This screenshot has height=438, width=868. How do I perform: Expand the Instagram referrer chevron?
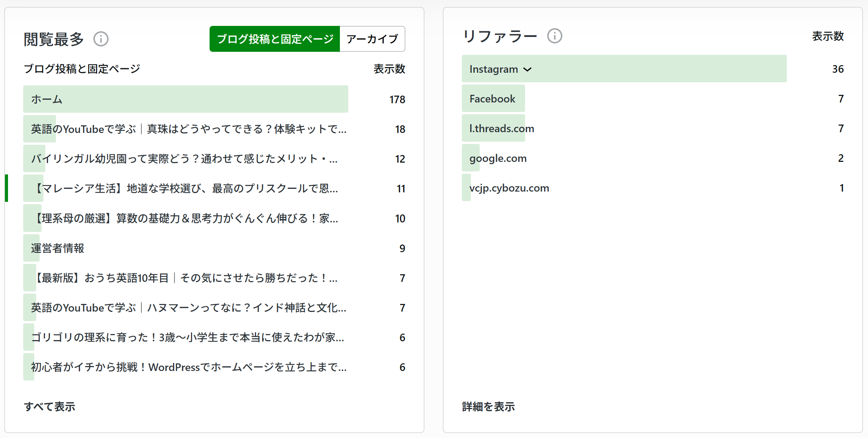(x=527, y=69)
